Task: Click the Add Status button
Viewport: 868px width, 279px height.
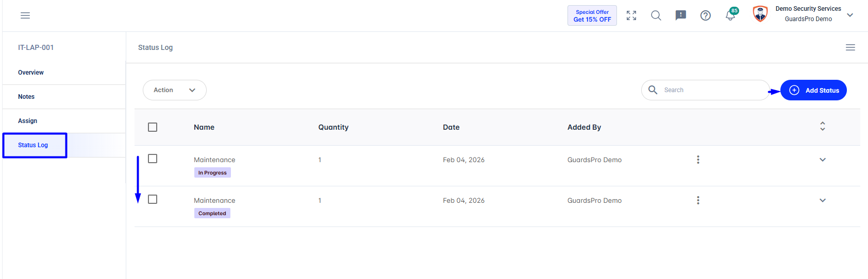Action: click(813, 90)
